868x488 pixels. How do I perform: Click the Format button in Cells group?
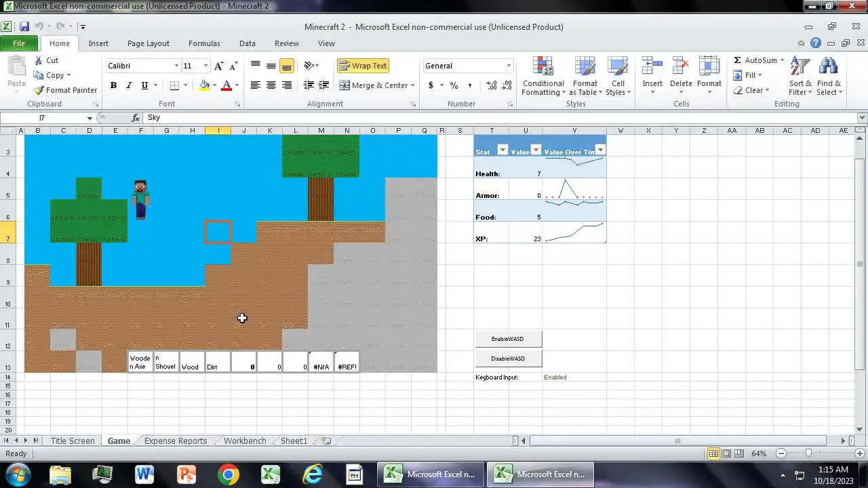pos(709,76)
